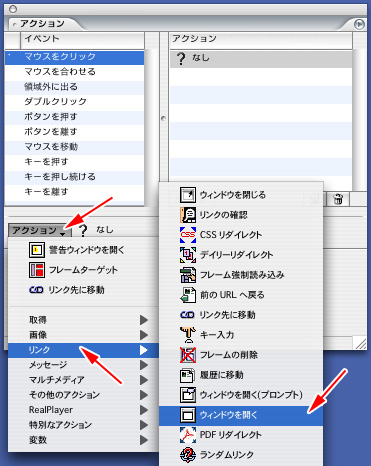Viewport: 371px width, 466px height.
Task: Choose CSS リダイレクト menu entry
Action: coord(241,235)
